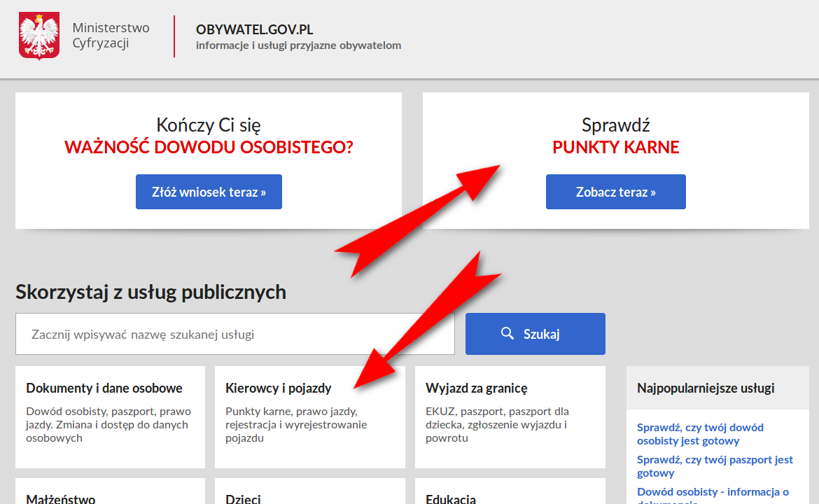
Task: Open 'Kierowcy i pojazdy' category
Action: point(279,388)
